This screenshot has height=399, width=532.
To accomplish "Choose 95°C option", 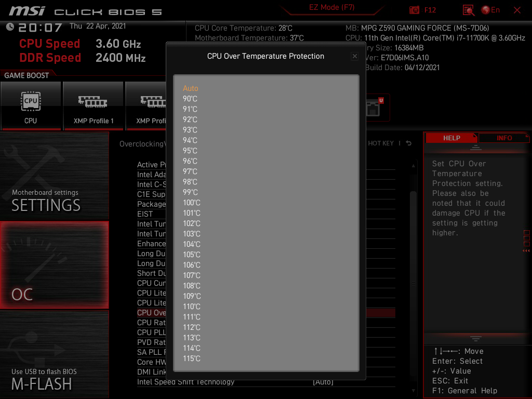I will 190,151.
